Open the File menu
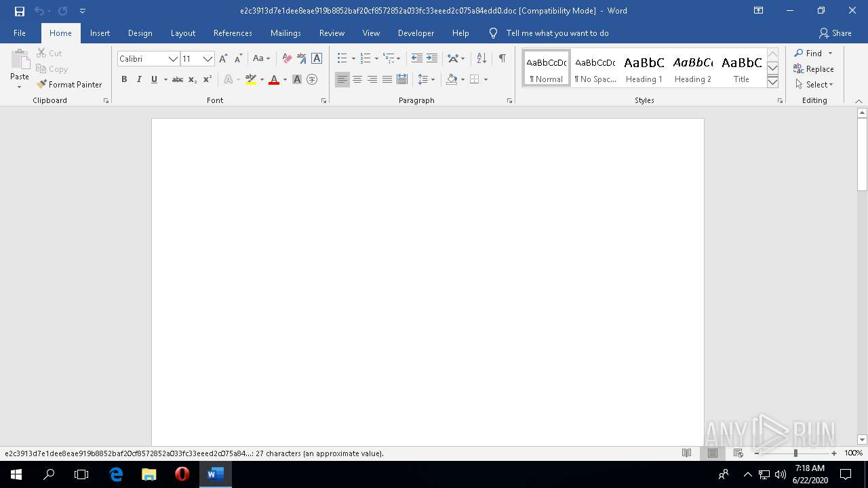Viewport: 868px width, 488px height. tap(20, 33)
